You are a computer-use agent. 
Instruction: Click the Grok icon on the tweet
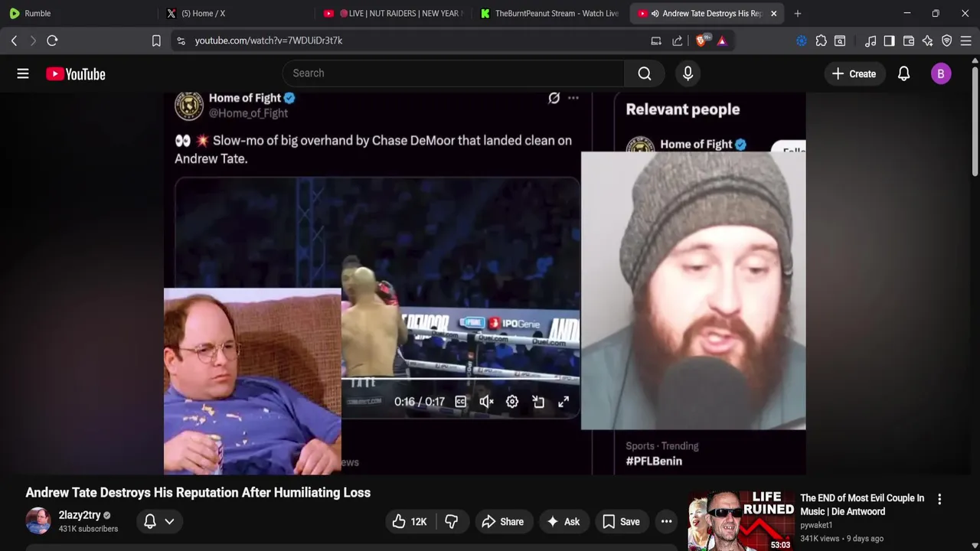(x=554, y=98)
